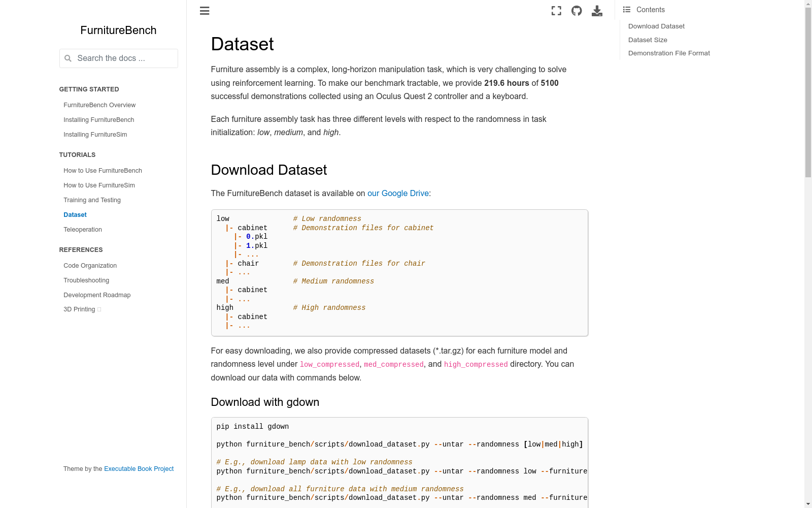The width and height of the screenshot is (812, 508).
Task: Open the Executable Book Project link
Action: point(139,469)
